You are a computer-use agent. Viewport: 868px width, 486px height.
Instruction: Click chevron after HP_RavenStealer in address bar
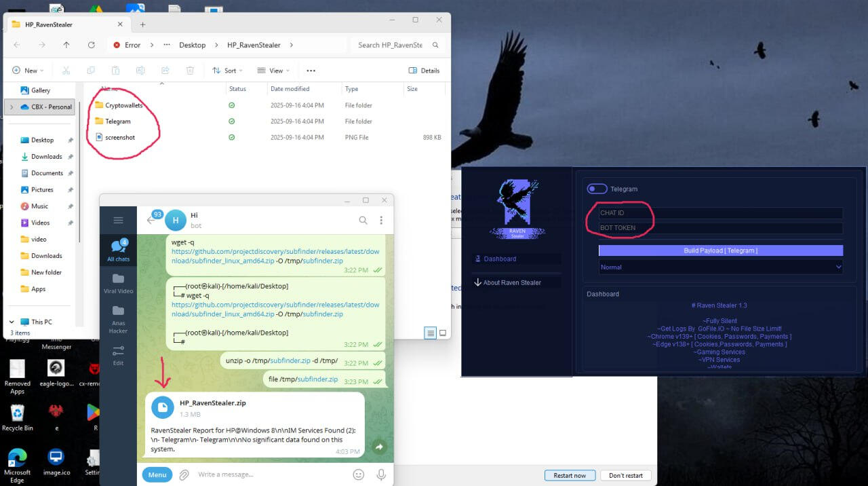click(x=292, y=45)
